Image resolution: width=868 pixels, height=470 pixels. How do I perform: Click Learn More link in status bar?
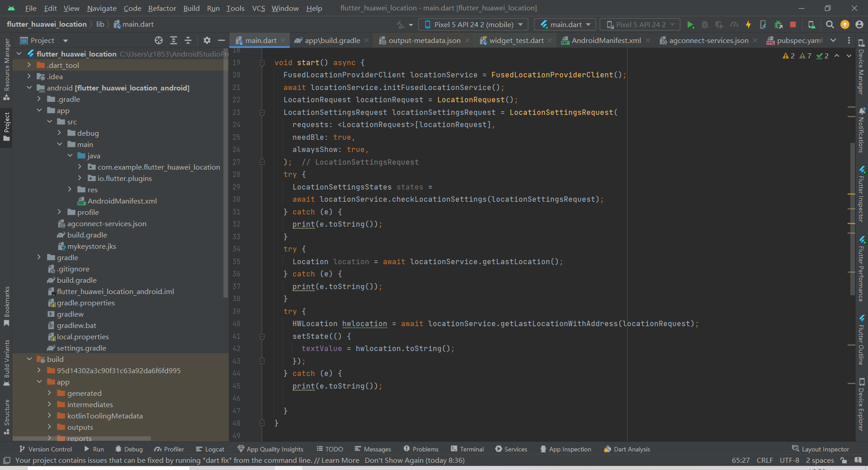[340, 460]
